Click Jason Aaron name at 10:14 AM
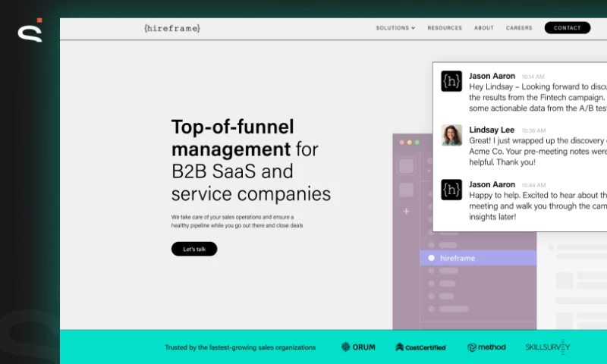 pos(492,76)
